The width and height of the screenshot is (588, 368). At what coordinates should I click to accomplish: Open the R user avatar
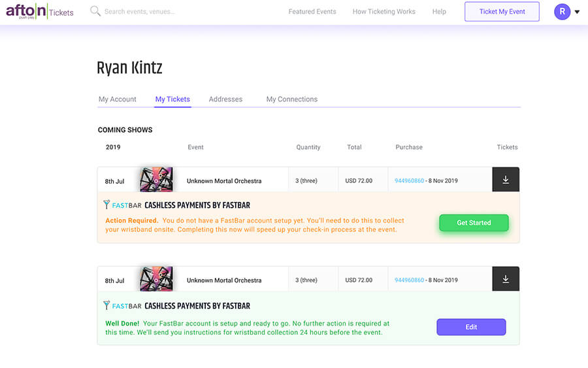(562, 12)
